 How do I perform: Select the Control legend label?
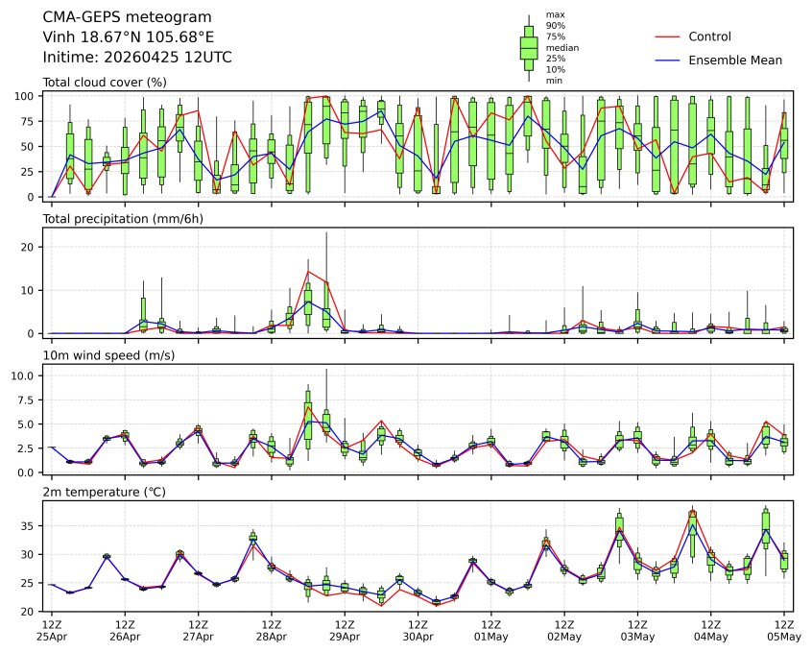[x=709, y=36]
